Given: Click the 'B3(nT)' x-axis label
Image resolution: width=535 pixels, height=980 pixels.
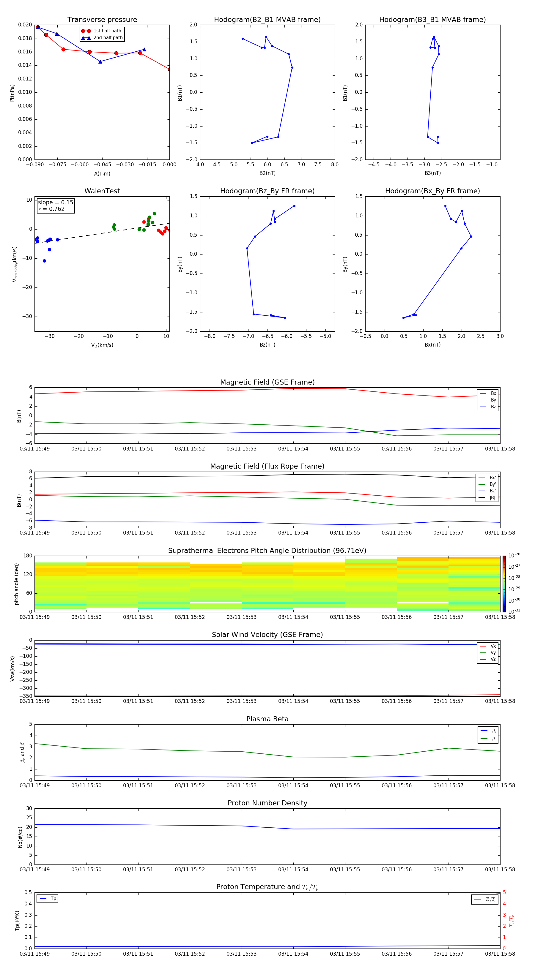Looking at the screenshot, I should (432, 173).
